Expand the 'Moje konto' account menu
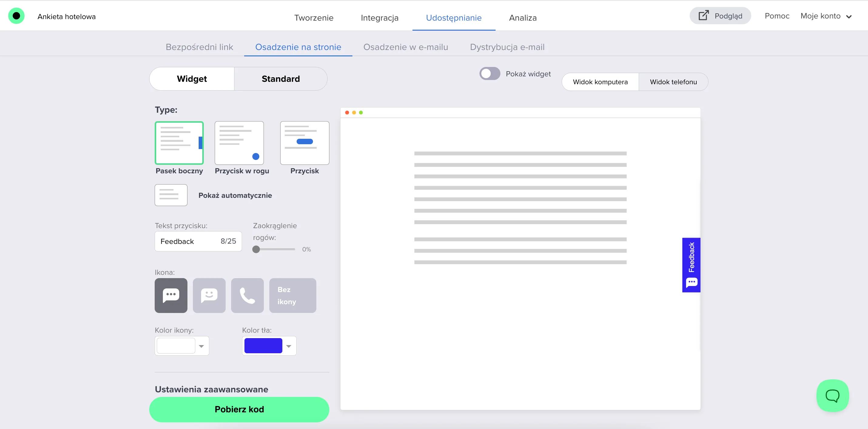This screenshot has width=868, height=429. [826, 16]
